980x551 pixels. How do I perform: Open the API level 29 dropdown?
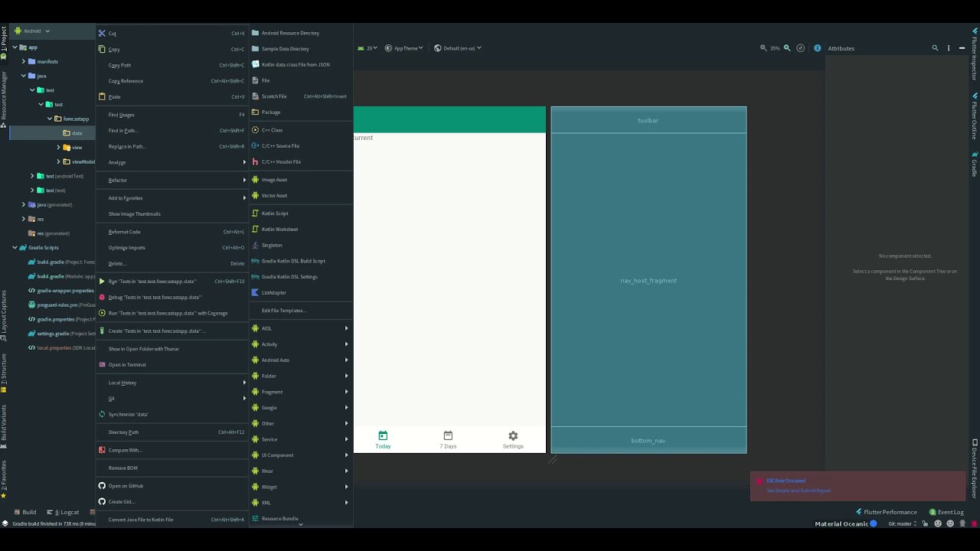[368, 48]
